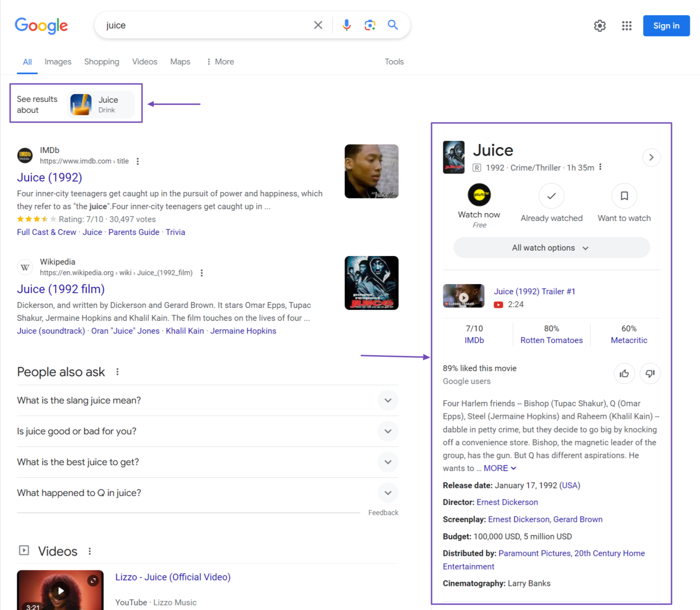Click the USA release date link

[569, 485]
